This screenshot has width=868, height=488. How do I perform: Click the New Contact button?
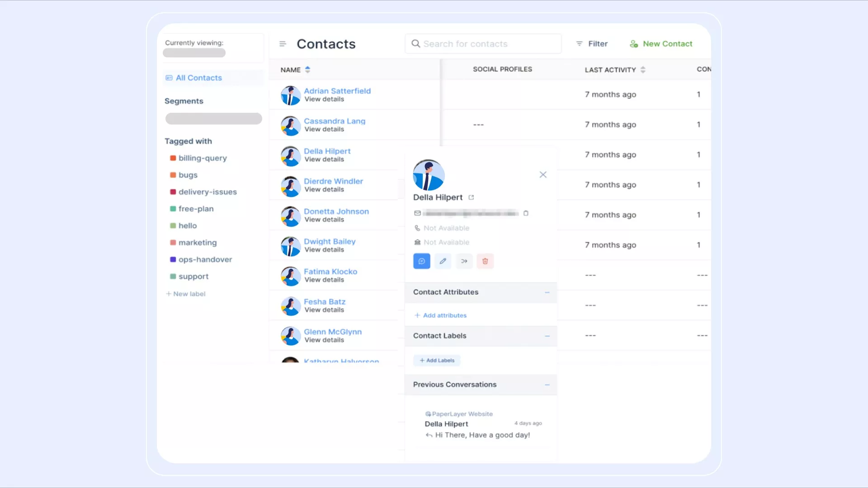[x=661, y=44]
